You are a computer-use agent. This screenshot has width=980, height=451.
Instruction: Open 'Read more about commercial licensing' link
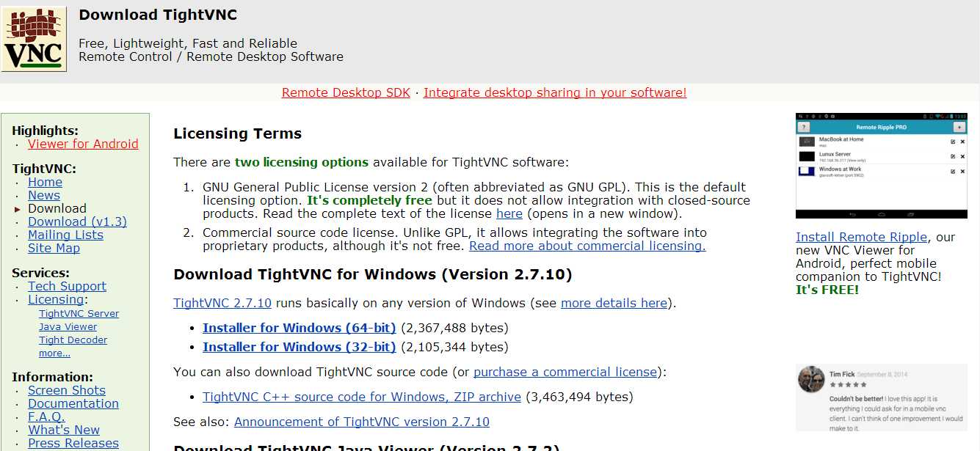(587, 246)
